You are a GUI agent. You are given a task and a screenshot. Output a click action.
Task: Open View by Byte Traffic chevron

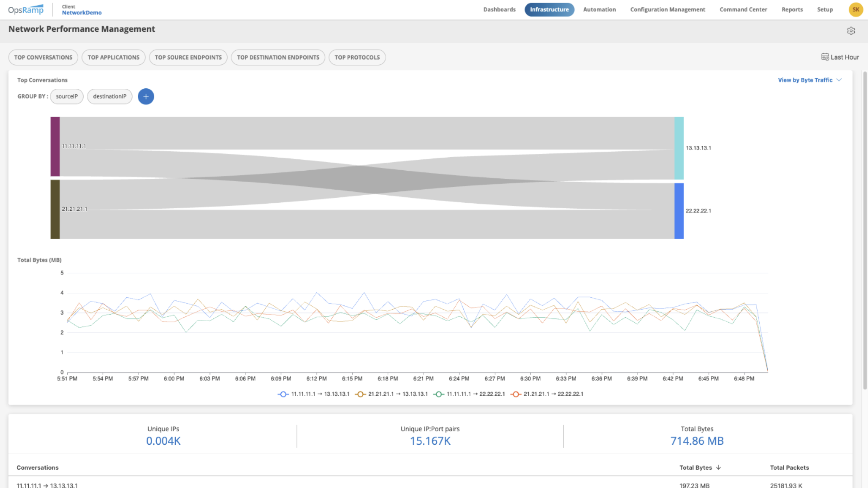click(839, 80)
